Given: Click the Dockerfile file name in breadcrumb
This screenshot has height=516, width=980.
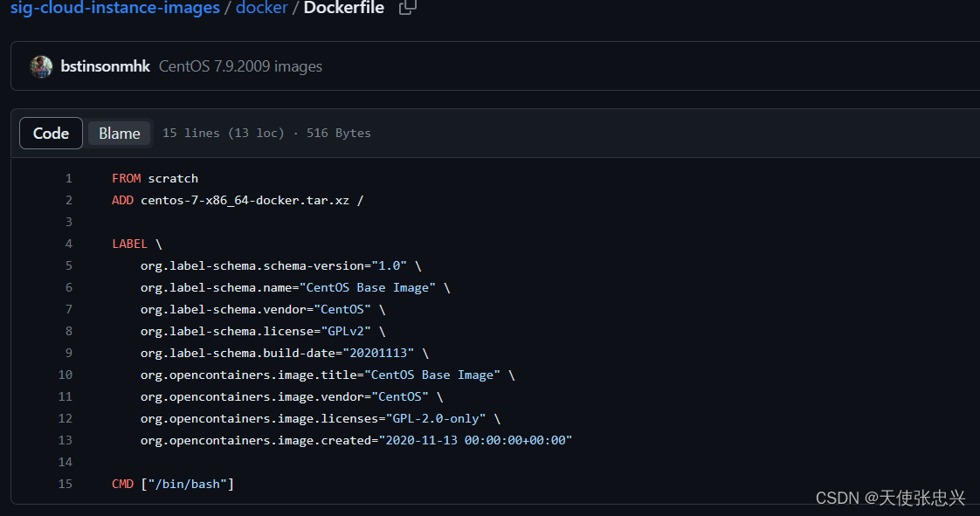Looking at the screenshot, I should click(344, 8).
